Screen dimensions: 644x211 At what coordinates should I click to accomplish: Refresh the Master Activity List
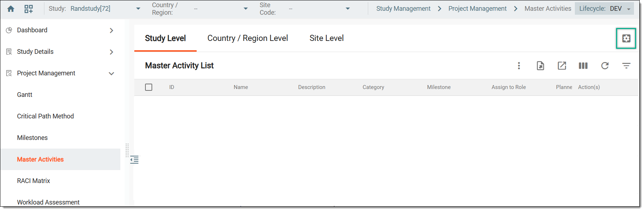coord(605,66)
